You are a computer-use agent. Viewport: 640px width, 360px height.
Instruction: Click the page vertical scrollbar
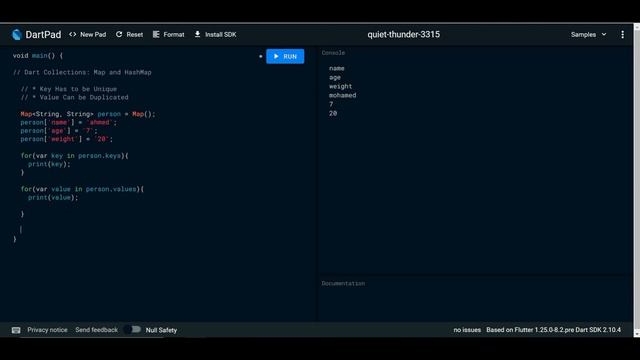pyautogui.click(x=636, y=180)
